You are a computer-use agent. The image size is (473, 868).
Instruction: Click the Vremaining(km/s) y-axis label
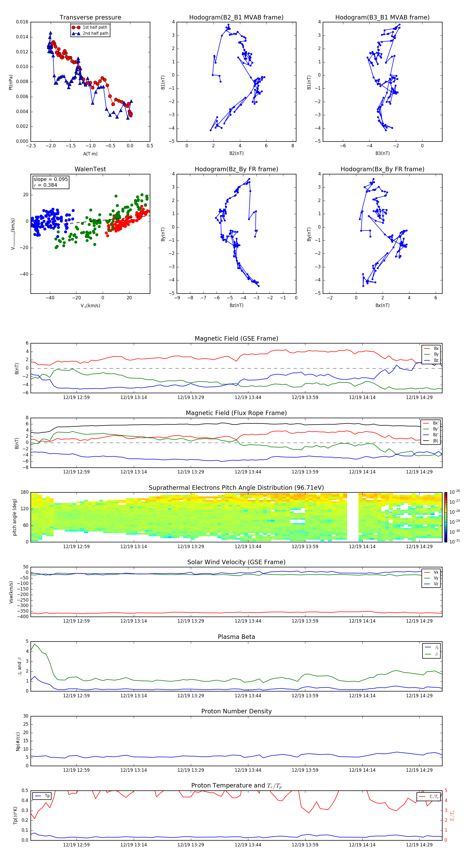[13, 234]
